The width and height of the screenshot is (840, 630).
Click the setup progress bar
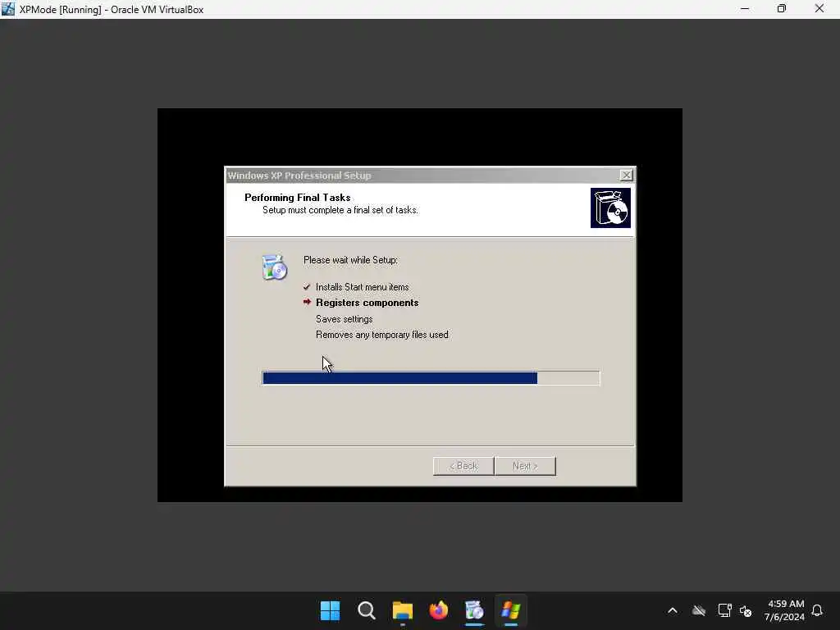pyautogui.click(x=431, y=378)
